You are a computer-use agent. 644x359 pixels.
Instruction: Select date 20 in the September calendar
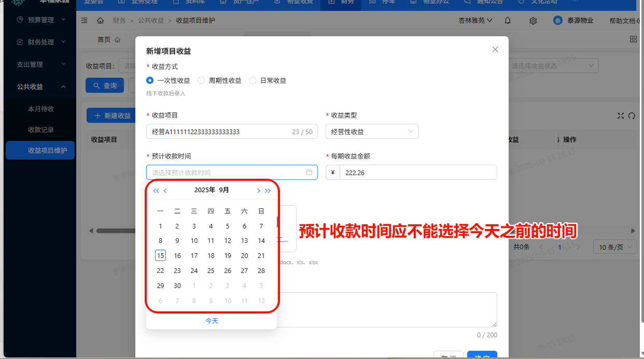coord(244,255)
